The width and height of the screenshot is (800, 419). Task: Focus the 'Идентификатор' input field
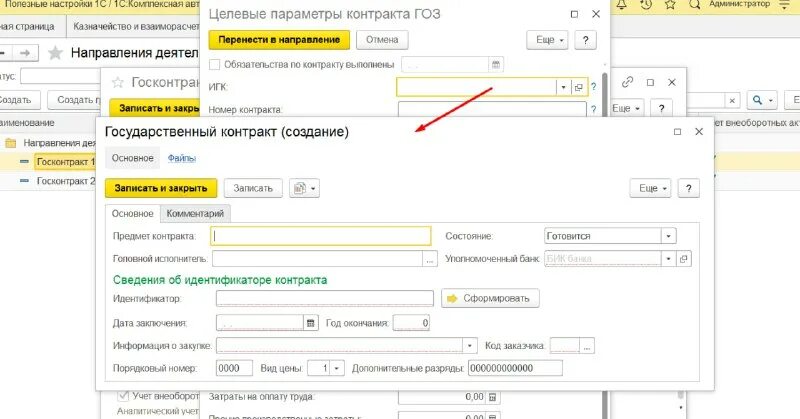click(324, 298)
